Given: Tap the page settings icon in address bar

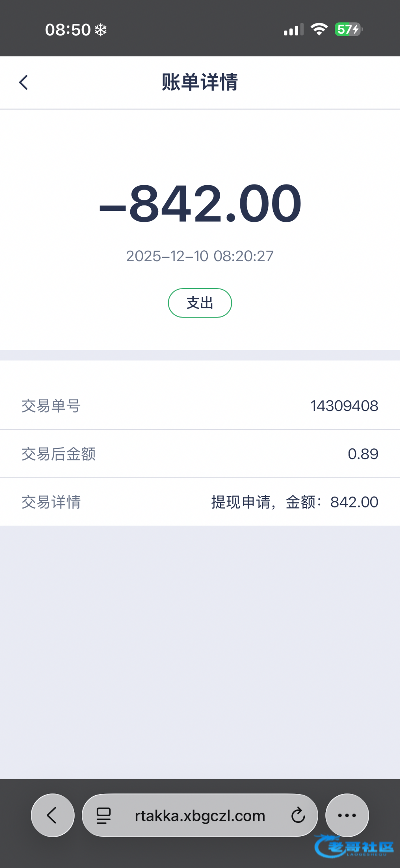Looking at the screenshot, I should pyautogui.click(x=104, y=816).
